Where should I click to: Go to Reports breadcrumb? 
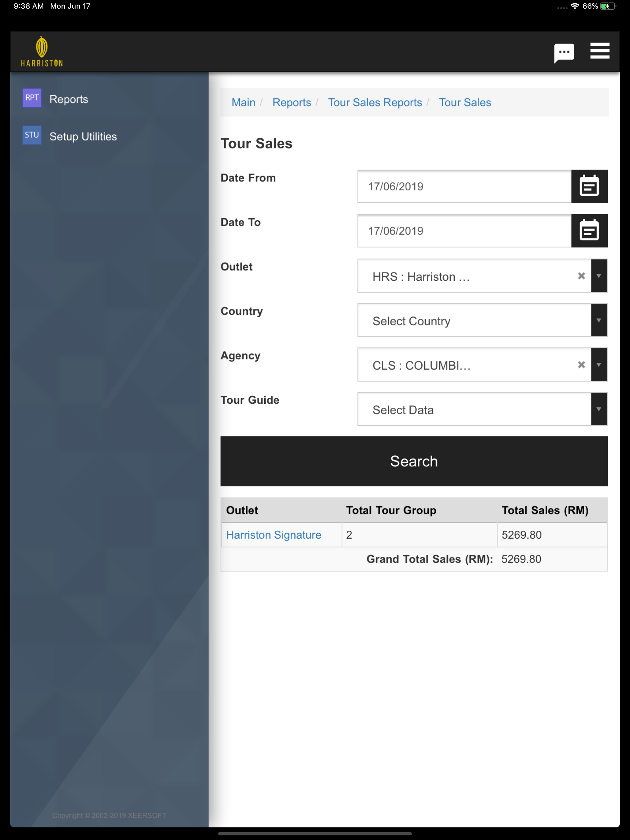[x=292, y=102]
